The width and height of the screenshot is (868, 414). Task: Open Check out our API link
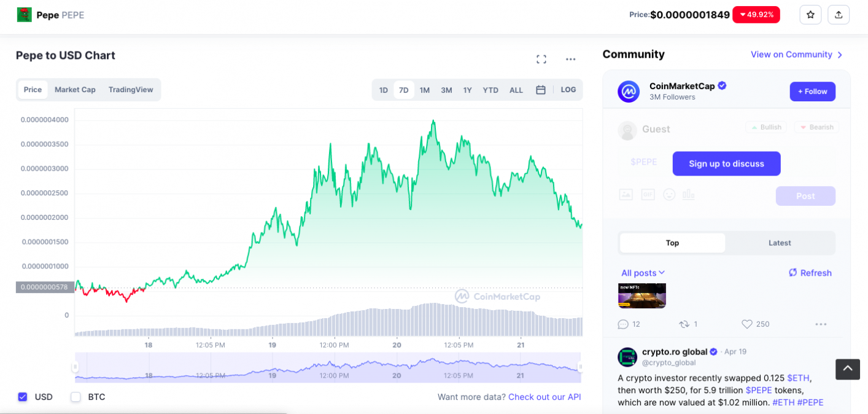544,397
